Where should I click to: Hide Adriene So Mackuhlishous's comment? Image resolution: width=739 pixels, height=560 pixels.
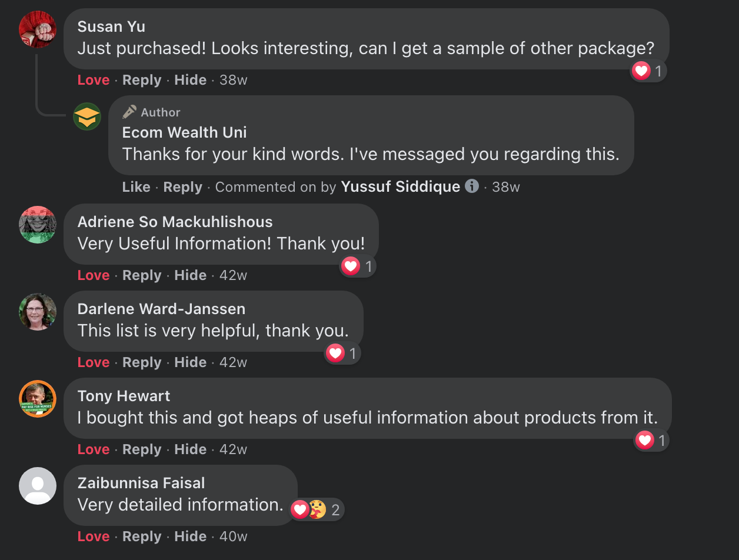(x=190, y=275)
